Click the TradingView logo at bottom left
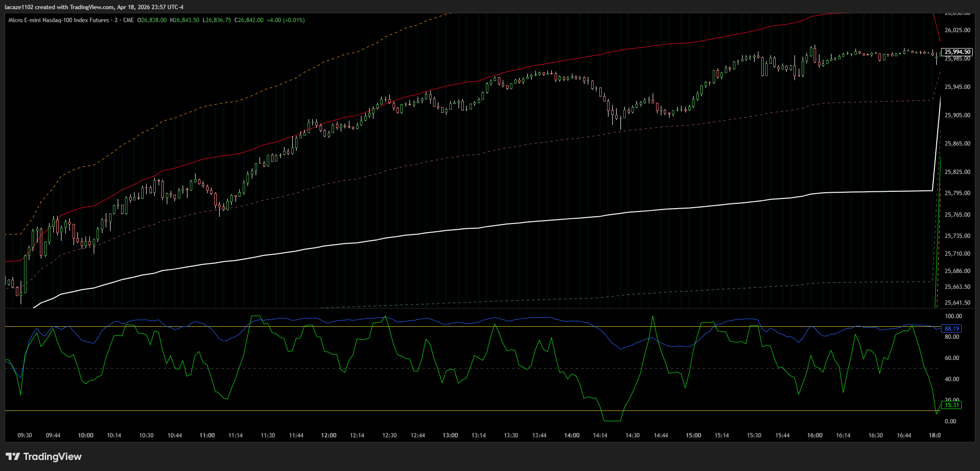The height and width of the screenshot is (471, 980). tap(44, 457)
